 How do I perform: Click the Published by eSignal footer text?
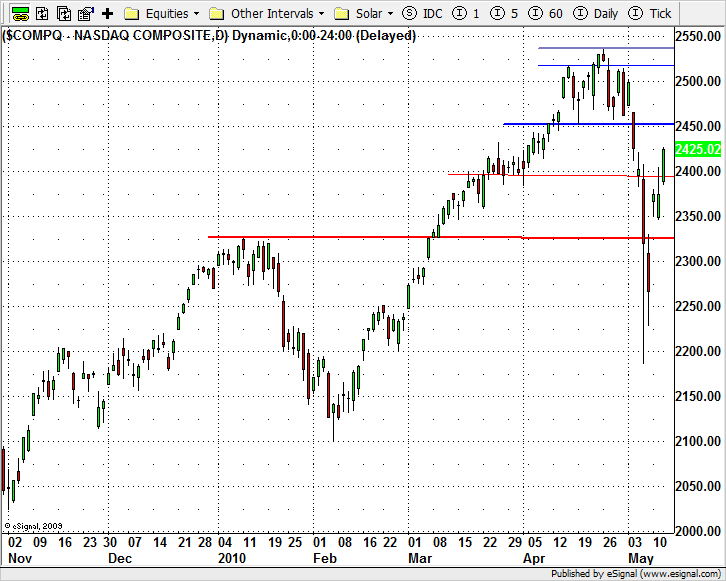636,574
